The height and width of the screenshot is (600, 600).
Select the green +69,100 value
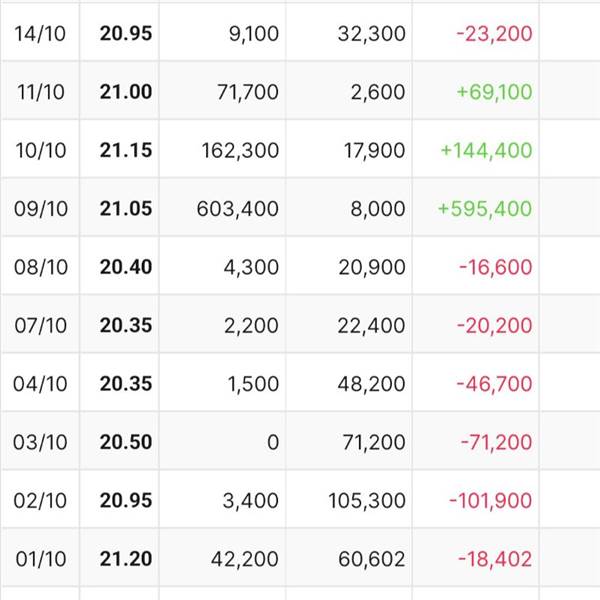tap(494, 92)
